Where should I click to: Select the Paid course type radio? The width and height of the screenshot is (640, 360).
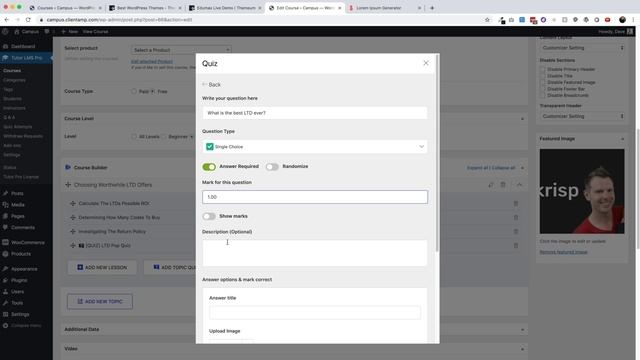134,91
